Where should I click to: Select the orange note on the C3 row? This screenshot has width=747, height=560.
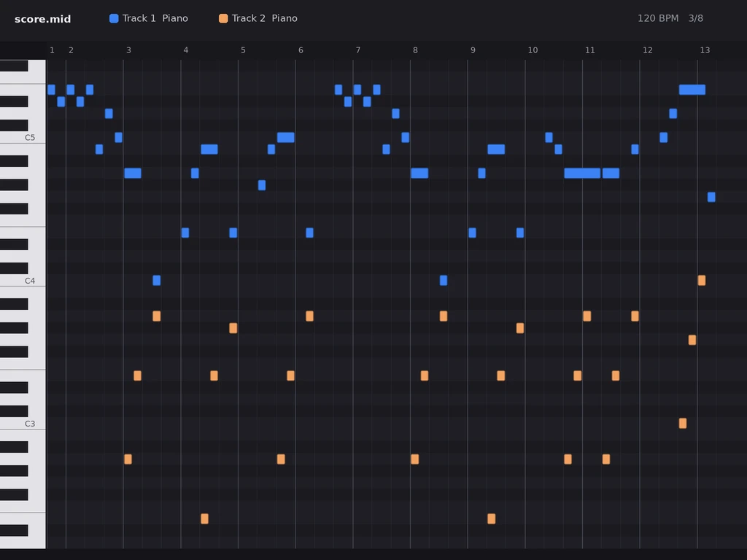(x=683, y=424)
